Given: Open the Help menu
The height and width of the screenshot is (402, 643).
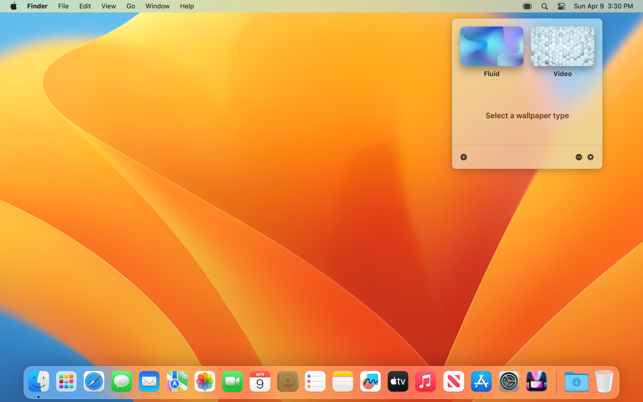Looking at the screenshot, I should (x=187, y=6).
